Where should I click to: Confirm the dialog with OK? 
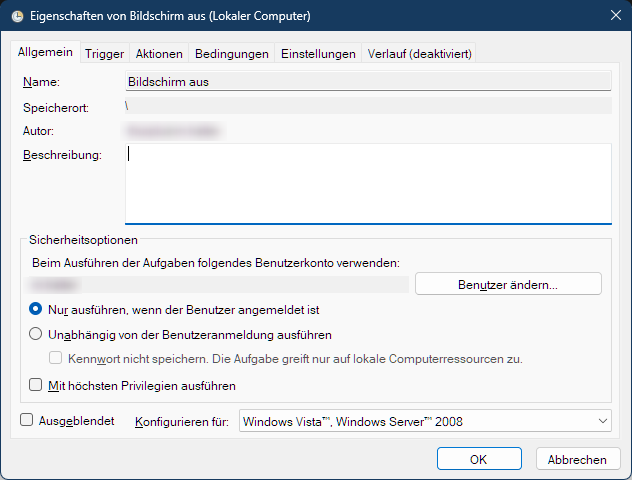click(x=479, y=459)
